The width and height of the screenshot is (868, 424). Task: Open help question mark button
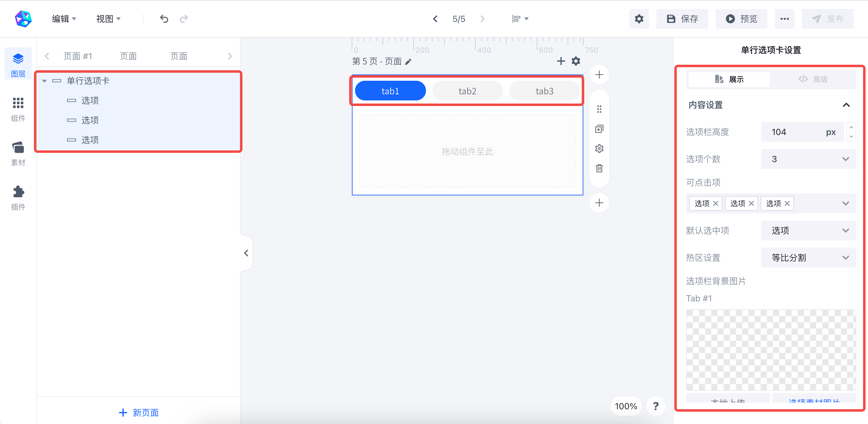(656, 406)
